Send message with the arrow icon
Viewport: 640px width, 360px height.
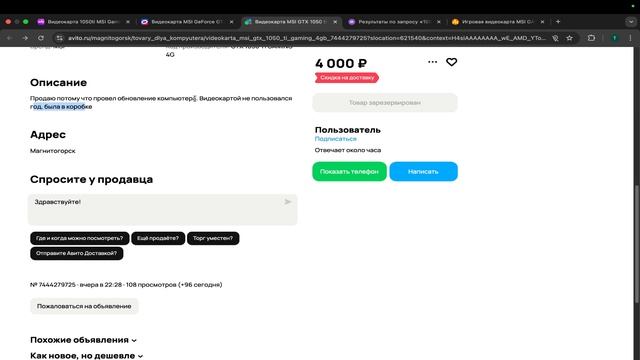pos(288,202)
